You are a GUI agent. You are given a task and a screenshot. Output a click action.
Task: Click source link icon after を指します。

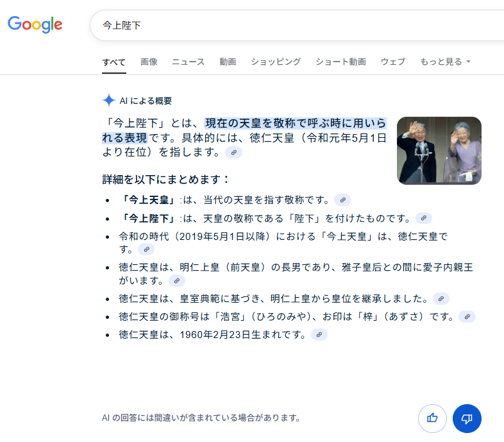233,152
